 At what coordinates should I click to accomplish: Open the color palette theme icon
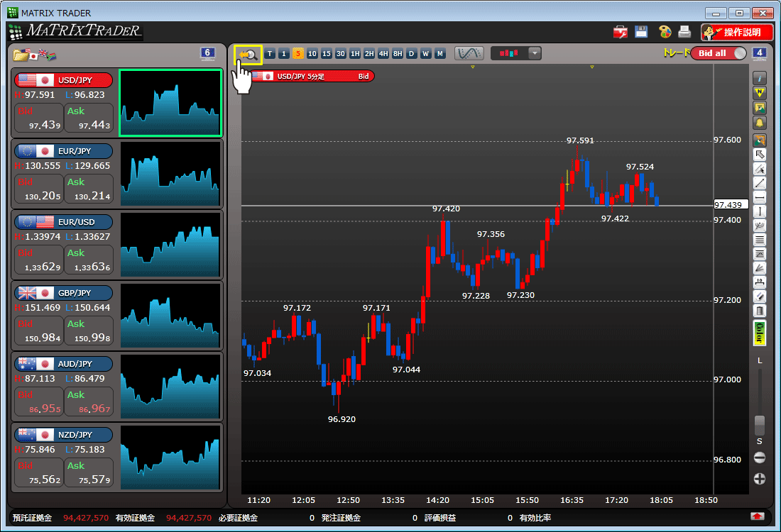pyautogui.click(x=665, y=32)
